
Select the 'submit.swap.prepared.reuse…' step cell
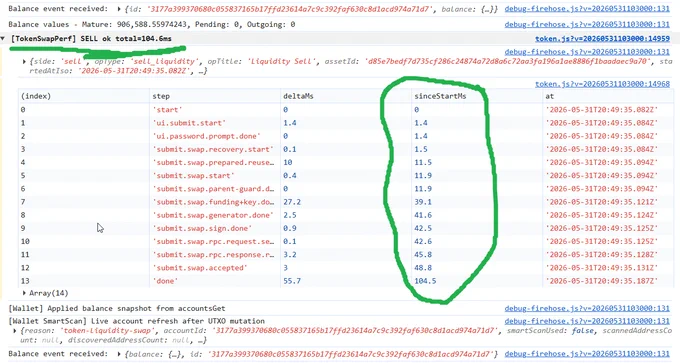point(215,162)
